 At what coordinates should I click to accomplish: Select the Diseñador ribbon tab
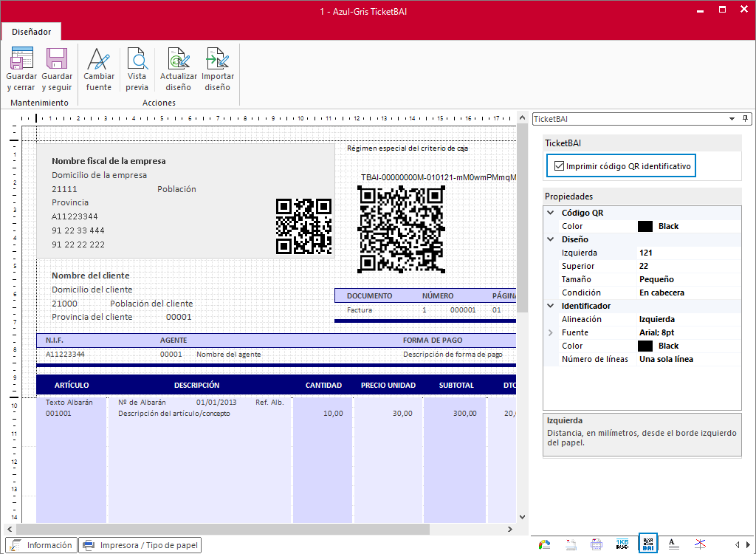pyautogui.click(x=31, y=32)
